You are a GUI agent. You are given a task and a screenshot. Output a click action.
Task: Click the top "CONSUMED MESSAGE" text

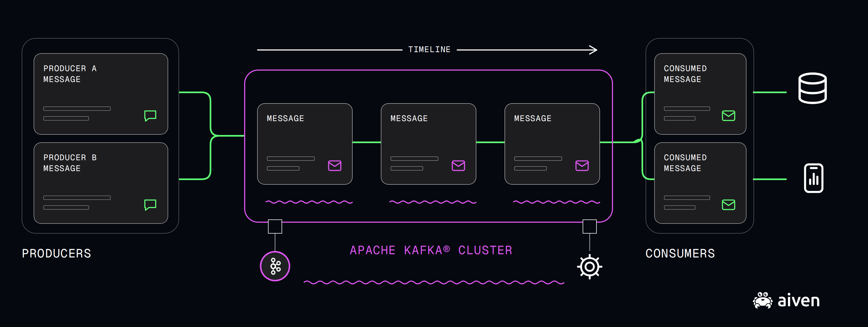[685, 74]
